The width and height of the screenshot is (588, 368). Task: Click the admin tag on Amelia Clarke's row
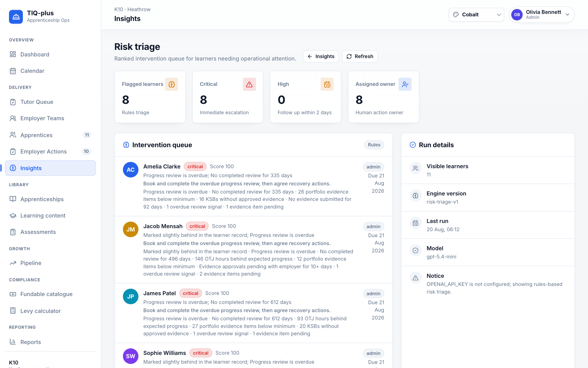pos(373,167)
